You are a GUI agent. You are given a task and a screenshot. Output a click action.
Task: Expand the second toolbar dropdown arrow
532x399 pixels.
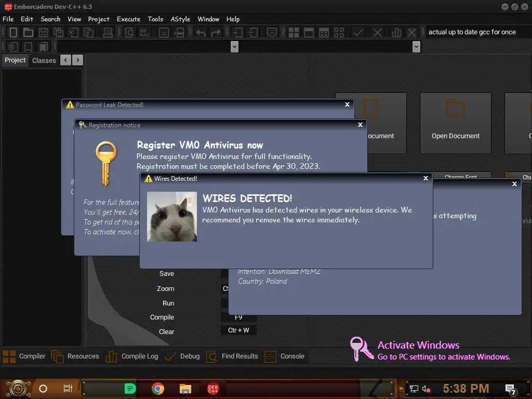pyautogui.click(x=416, y=46)
